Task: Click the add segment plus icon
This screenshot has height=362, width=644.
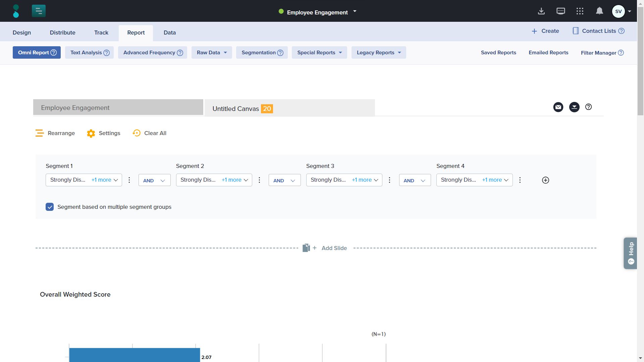Action: (545, 180)
